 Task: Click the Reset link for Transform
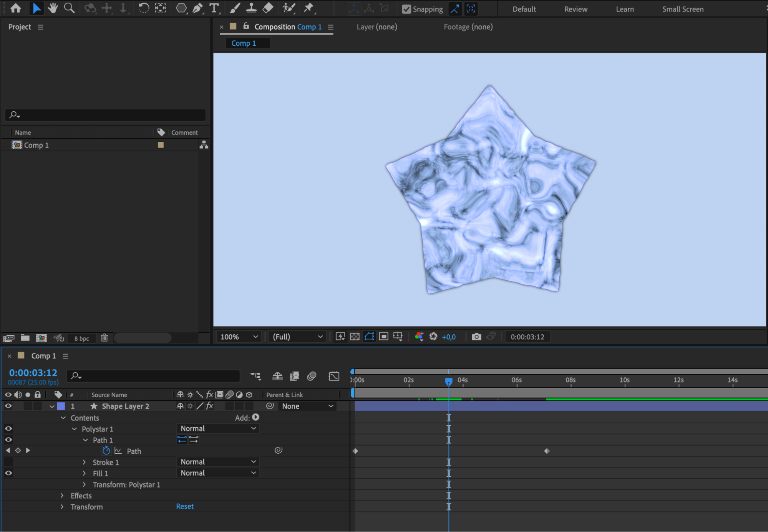pyautogui.click(x=185, y=506)
